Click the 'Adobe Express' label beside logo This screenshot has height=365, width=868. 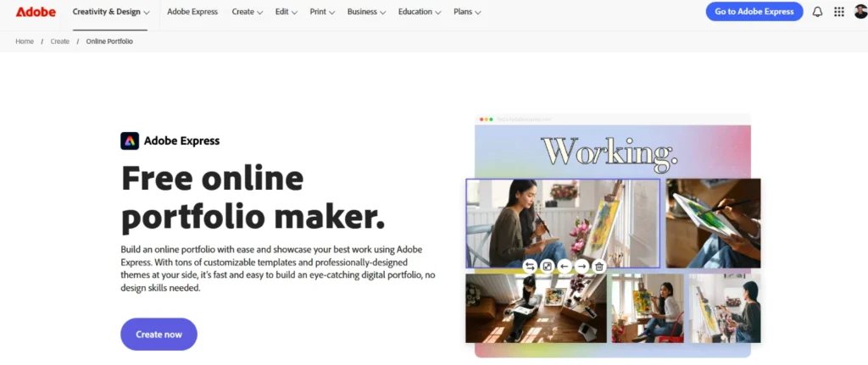coord(181,141)
